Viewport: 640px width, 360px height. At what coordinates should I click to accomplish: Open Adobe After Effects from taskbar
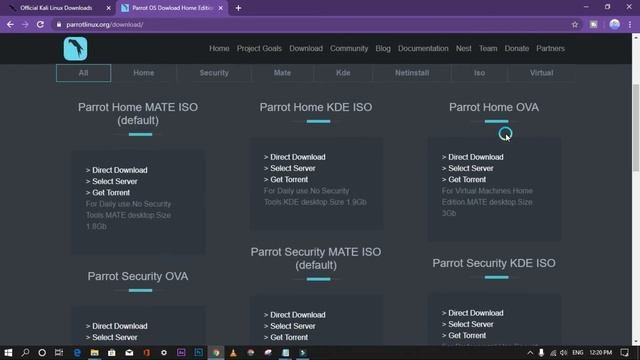[181, 353]
